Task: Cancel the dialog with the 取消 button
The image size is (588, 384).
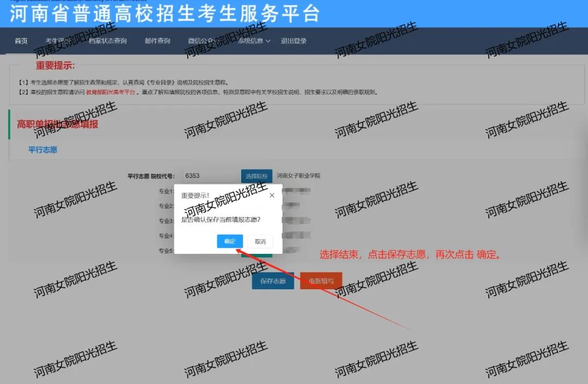Action: [260, 241]
